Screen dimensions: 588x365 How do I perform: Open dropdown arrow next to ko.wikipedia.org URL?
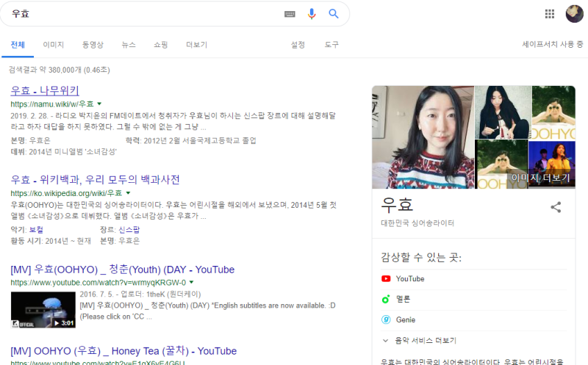click(128, 193)
